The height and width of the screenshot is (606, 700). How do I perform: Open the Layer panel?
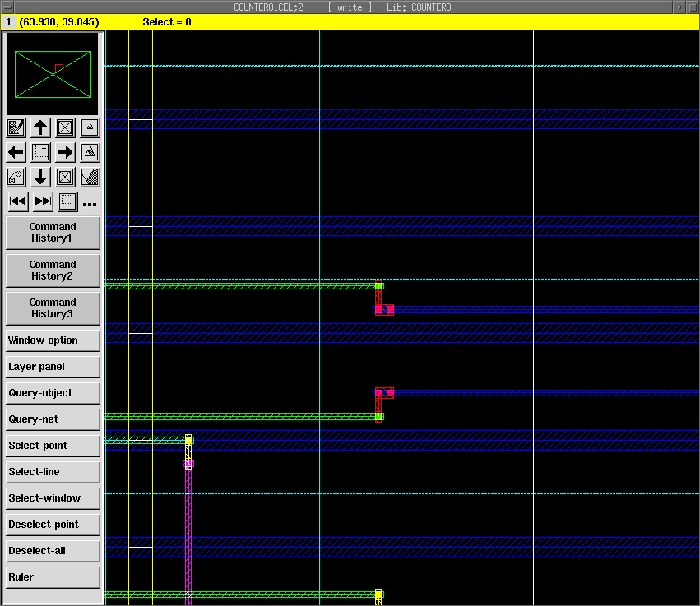[x=53, y=367]
